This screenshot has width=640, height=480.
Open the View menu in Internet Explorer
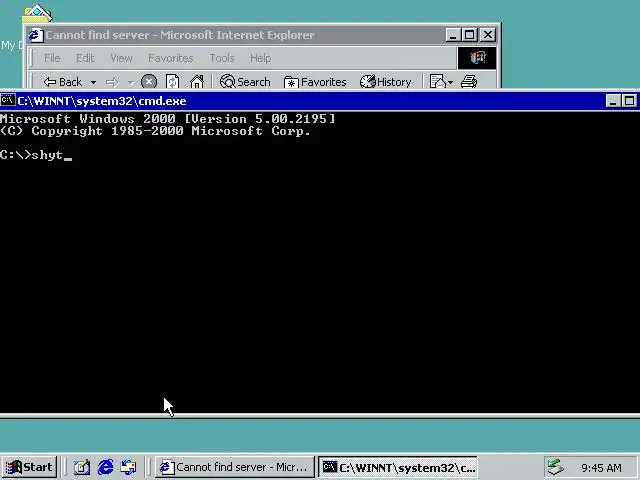pyautogui.click(x=121, y=58)
